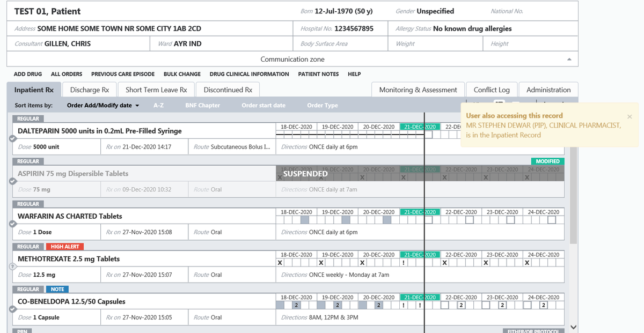Sort items by A-Z
644x333 pixels.
[158, 106]
